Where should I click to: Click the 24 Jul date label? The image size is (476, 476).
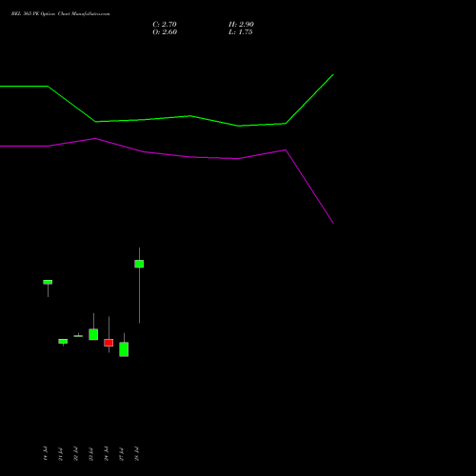[106, 454]
